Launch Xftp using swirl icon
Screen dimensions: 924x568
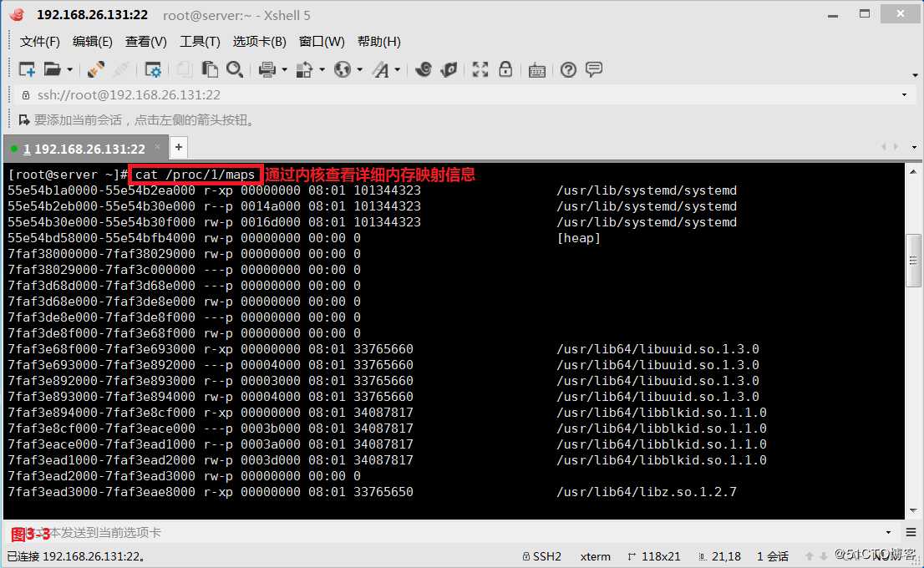[x=423, y=69]
